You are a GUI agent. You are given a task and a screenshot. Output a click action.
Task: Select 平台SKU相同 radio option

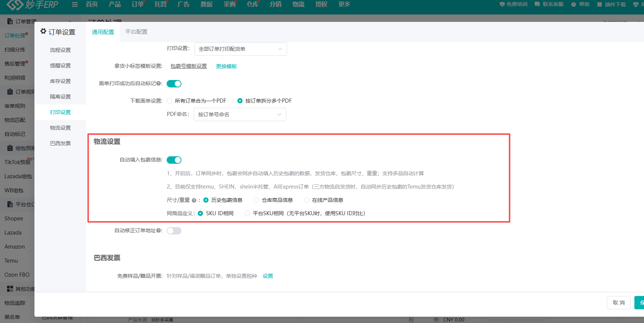(247, 213)
